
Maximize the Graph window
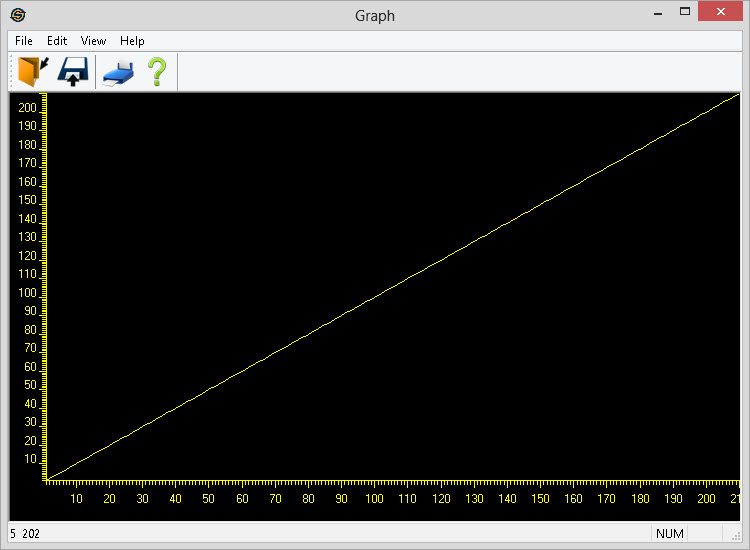tap(685, 13)
